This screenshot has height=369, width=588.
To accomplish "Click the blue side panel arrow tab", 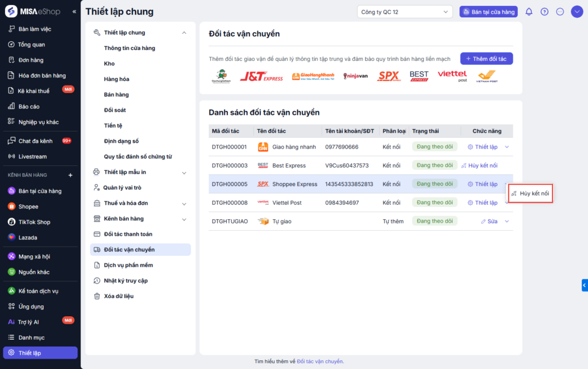I will (x=585, y=285).
